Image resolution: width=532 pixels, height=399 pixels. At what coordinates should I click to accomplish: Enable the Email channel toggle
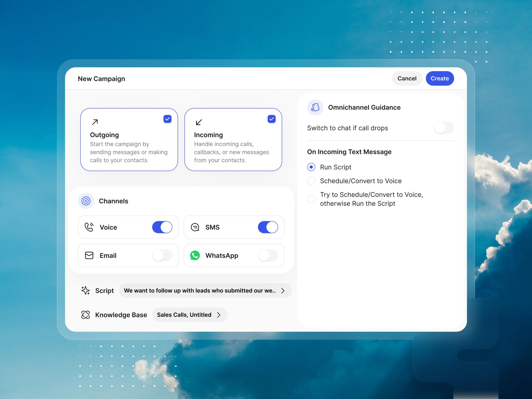tap(162, 255)
